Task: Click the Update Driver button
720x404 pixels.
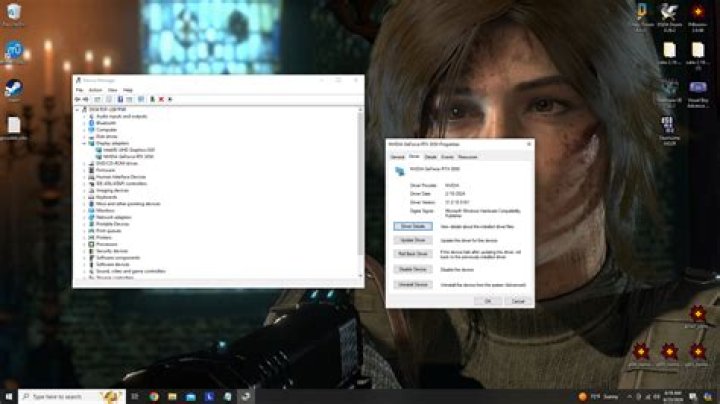Action: coord(413,240)
